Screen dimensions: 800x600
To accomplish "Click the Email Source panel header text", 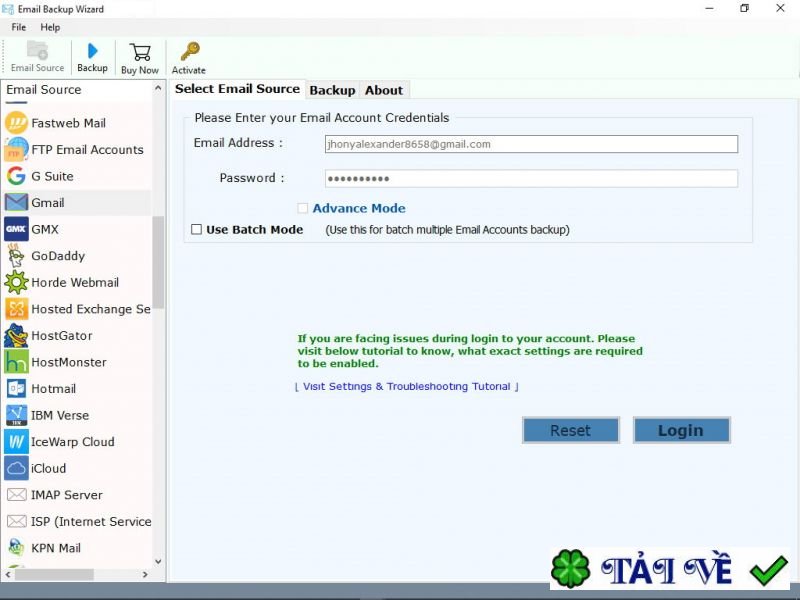I will point(44,89).
